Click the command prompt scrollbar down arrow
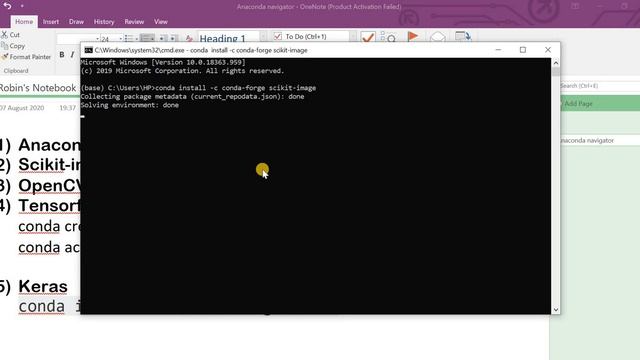The width and height of the screenshot is (640, 360). point(556,310)
